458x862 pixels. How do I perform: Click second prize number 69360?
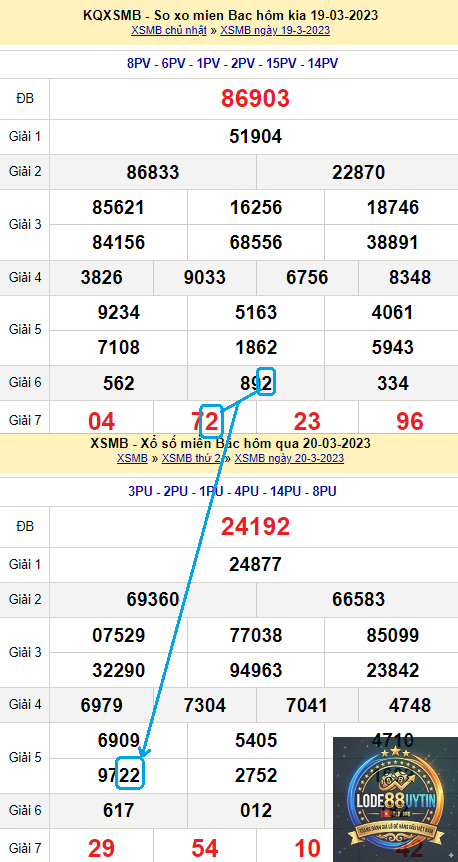pyautogui.click(x=153, y=599)
